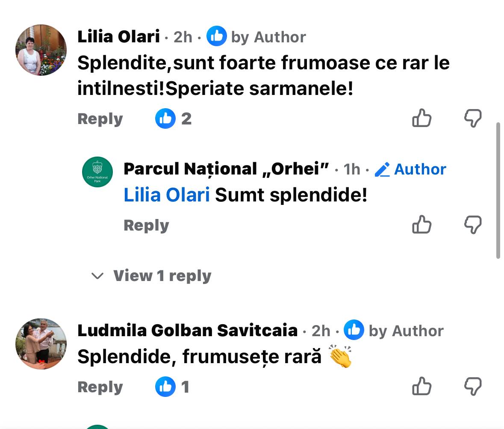Click the like badge beside Ludmila's timestamp
The image size is (504, 429).
(354, 330)
